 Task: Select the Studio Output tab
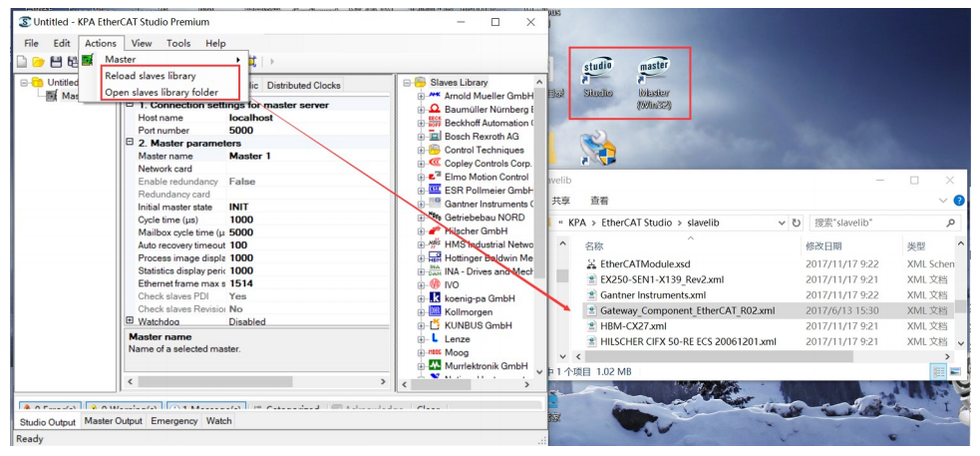(48, 422)
